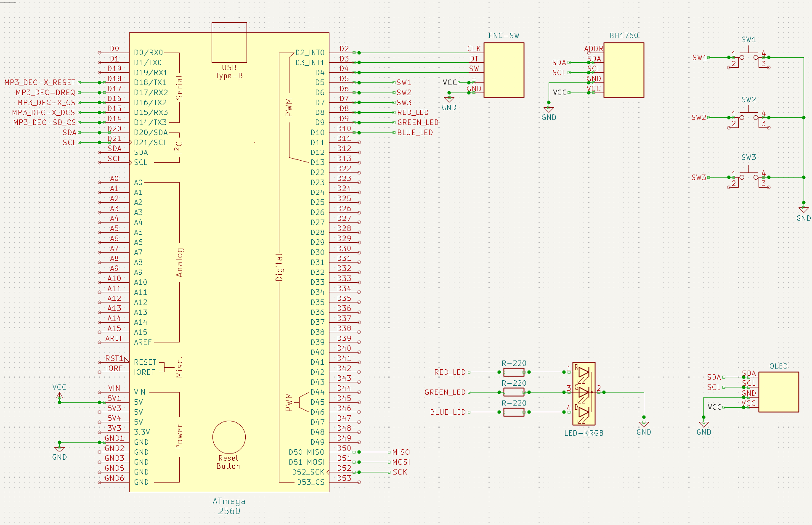Click the RED_LED label left of the resistors

pyautogui.click(x=450, y=372)
